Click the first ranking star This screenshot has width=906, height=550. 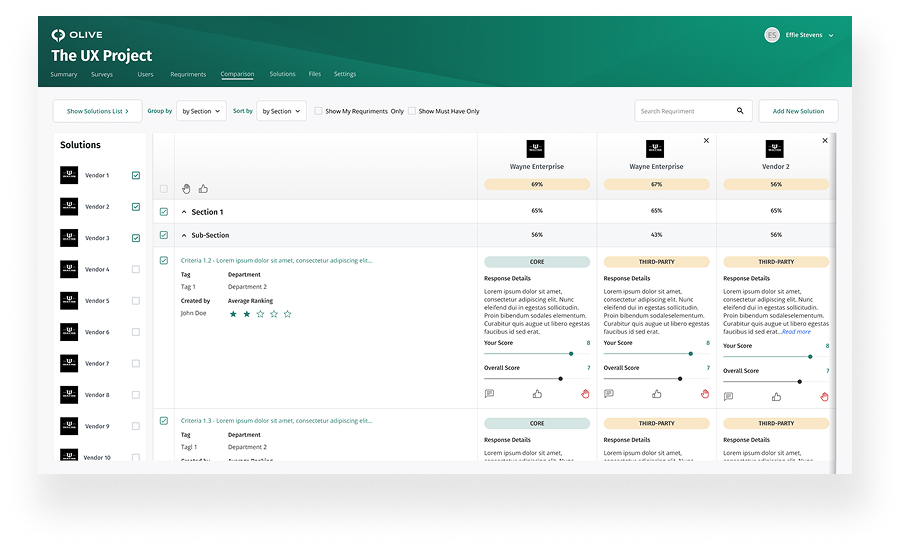tap(233, 314)
